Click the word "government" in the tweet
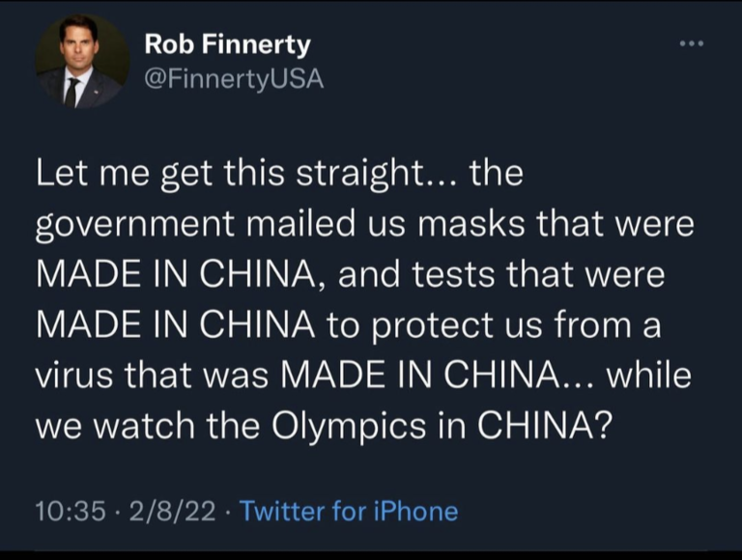 [x=135, y=224]
